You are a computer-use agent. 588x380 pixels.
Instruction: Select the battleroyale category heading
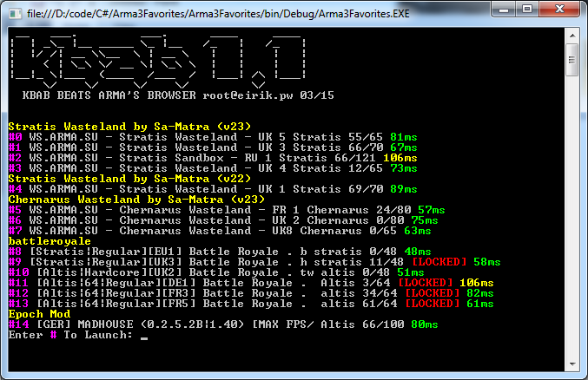coord(50,241)
